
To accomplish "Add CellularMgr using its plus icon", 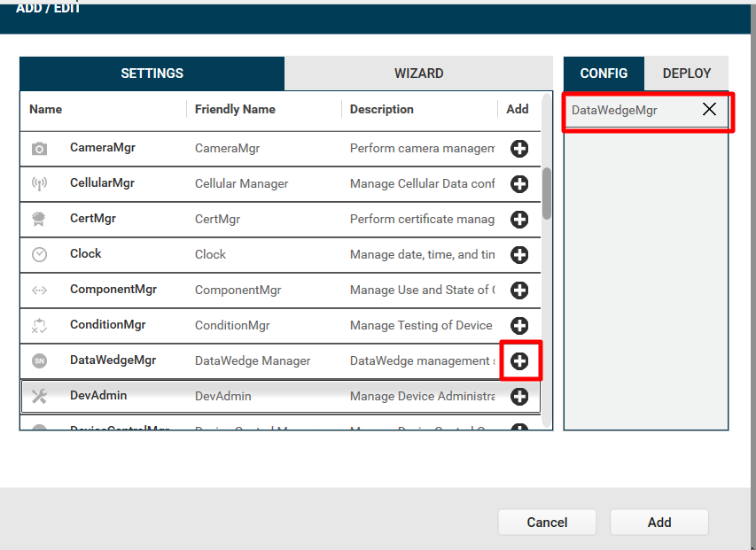I will pos(519,184).
